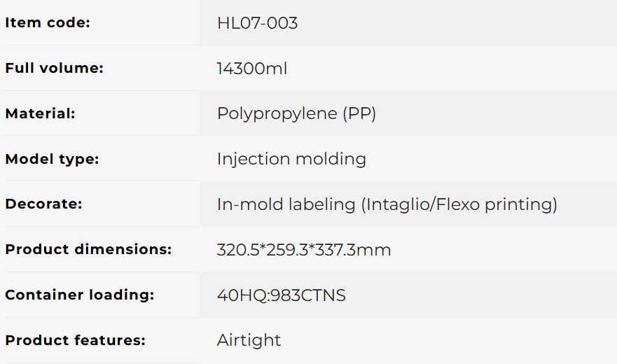
Task: Click the "Container loading:" label
Action: (x=79, y=295)
